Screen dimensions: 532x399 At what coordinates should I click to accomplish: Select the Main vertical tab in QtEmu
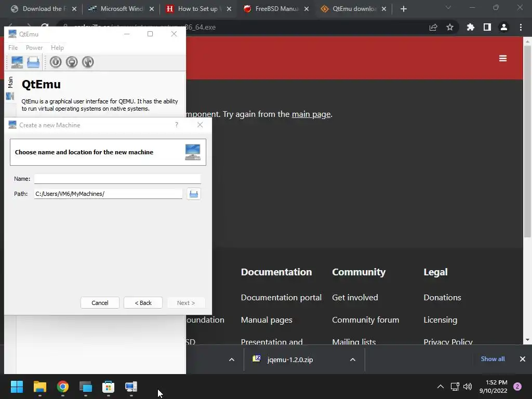(10, 82)
